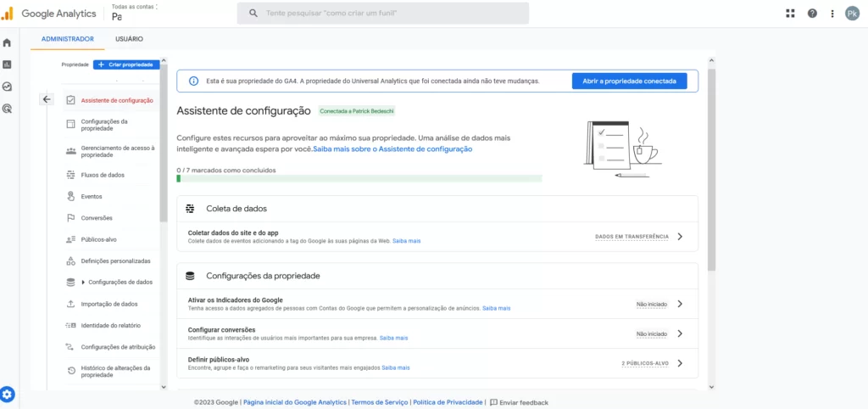Screen dimensions: 868x409
Task: Expand the Definir públicos-alvo row chevron
Action: coord(680,363)
